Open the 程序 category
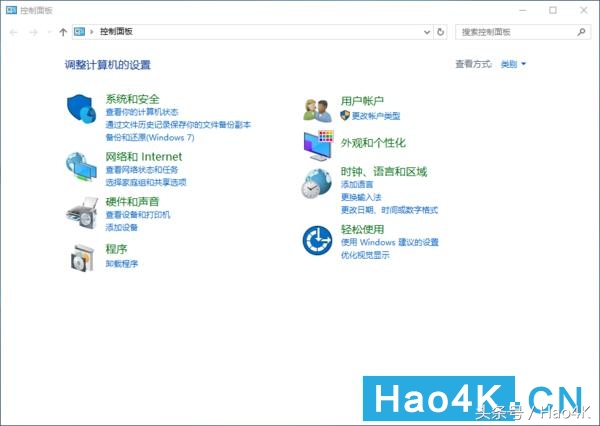The width and height of the screenshot is (600, 426). (116, 249)
